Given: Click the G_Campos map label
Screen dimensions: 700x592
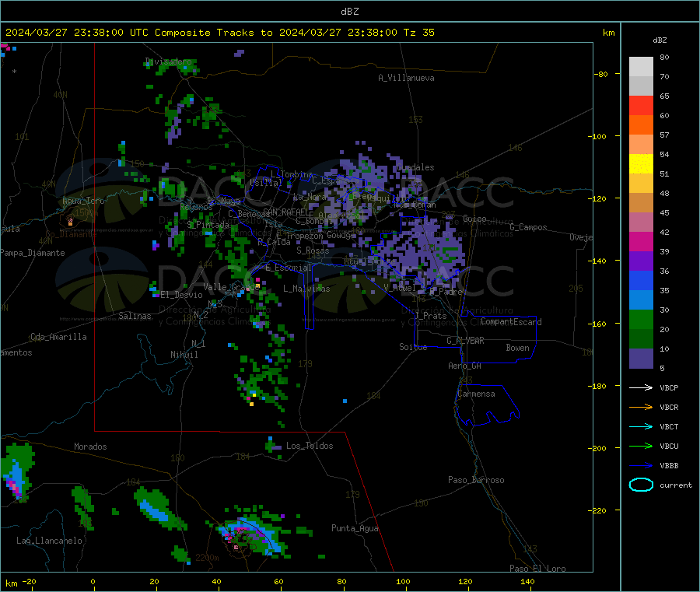Looking at the screenshot, I should point(528,227).
